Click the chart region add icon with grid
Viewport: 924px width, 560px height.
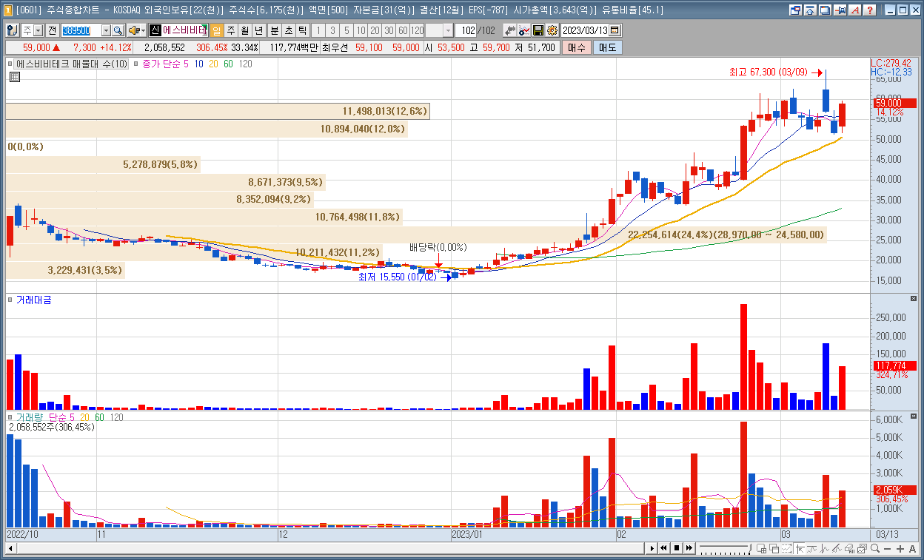761,548
